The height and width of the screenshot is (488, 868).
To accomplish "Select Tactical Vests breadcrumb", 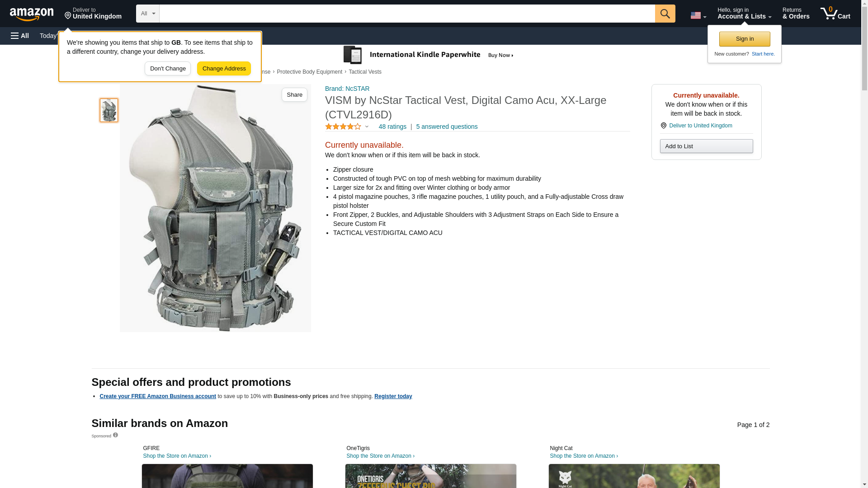I will pos(365,72).
